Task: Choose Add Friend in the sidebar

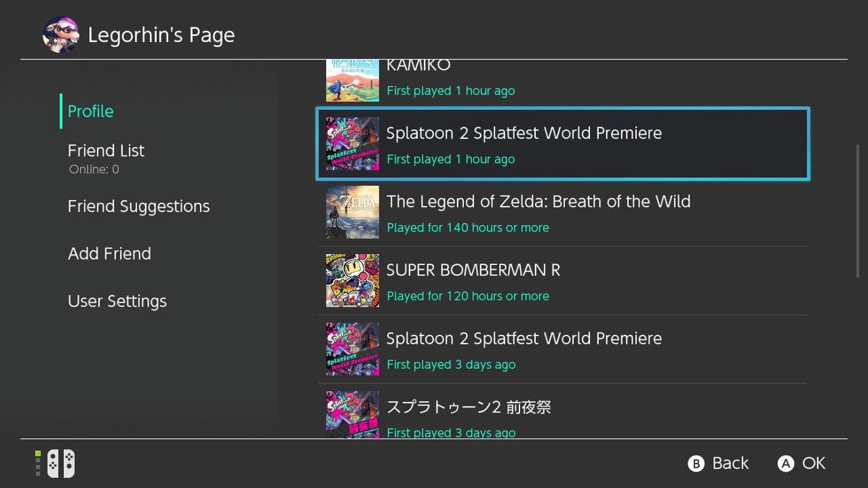Action: tap(109, 253)
